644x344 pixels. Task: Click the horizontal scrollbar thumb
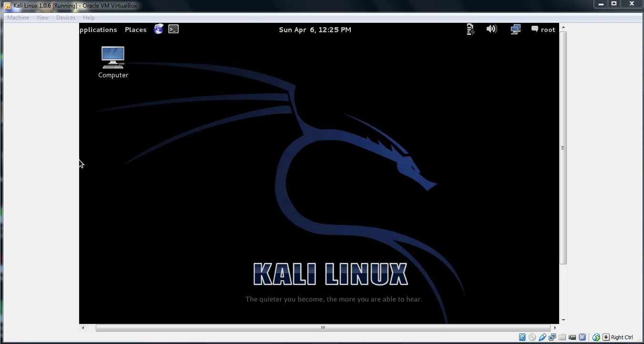click(323, 328)
